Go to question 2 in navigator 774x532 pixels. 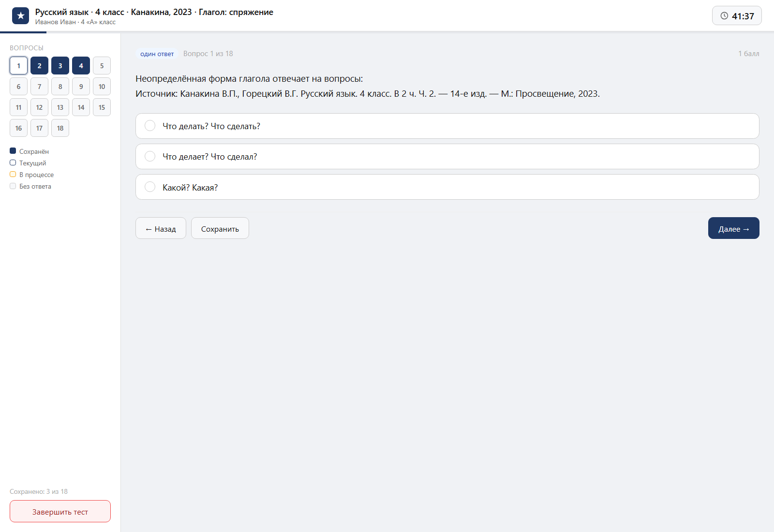(39, 66)
